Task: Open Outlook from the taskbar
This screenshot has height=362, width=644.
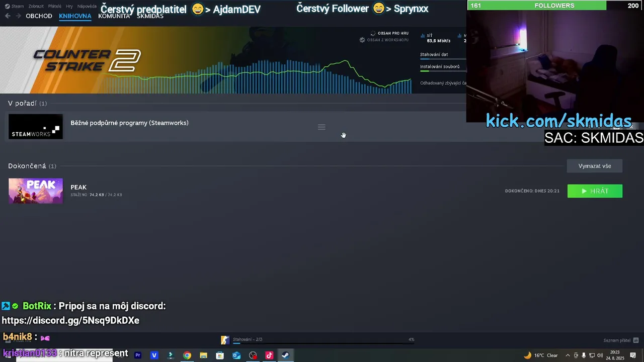Action: click(x=236, y=355)
